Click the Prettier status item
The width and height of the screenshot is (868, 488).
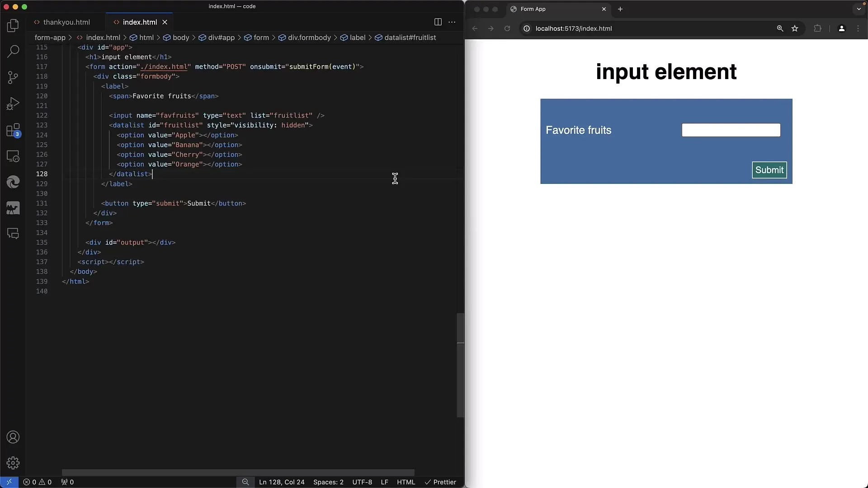[440, 482]
